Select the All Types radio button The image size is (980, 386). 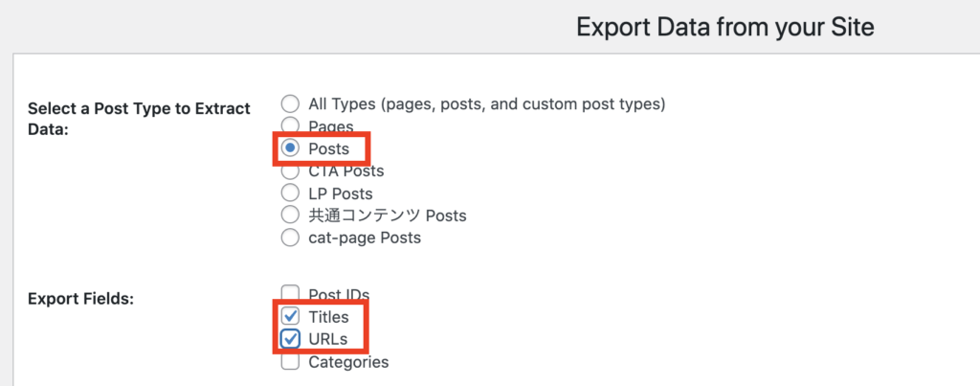(291, 103)
